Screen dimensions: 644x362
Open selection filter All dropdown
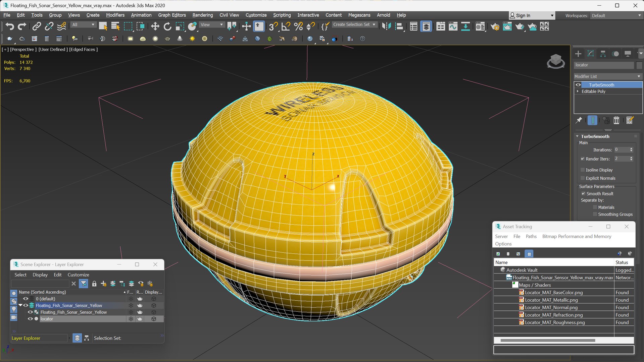click(83, 25)
